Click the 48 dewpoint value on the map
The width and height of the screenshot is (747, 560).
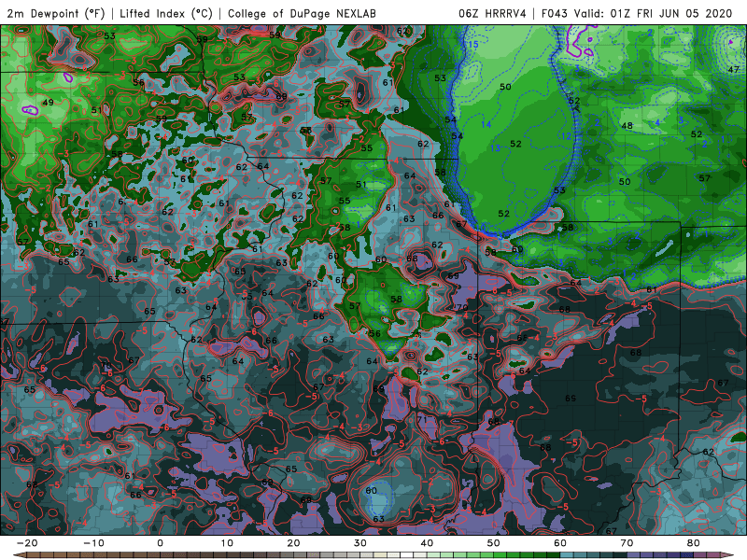pyautogui.click(x=627, y=126)
